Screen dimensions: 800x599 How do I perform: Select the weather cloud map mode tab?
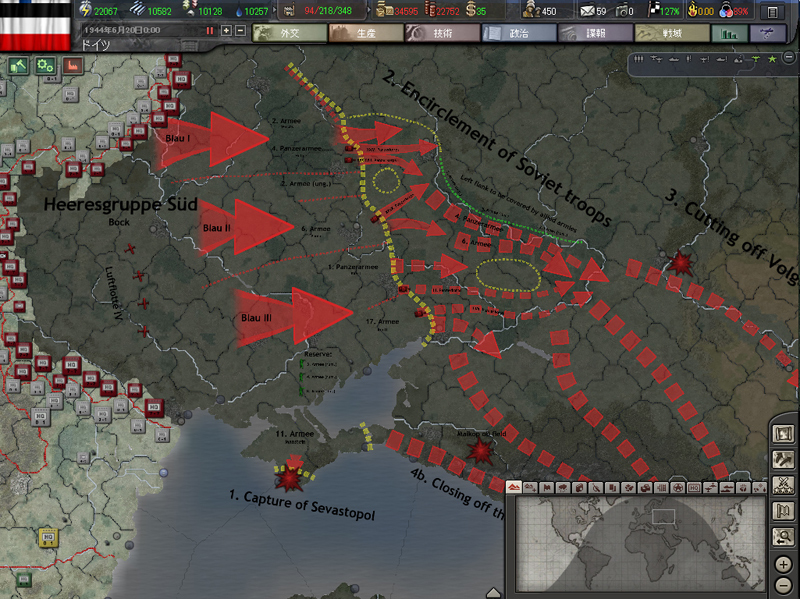click(x=563, y=488)
